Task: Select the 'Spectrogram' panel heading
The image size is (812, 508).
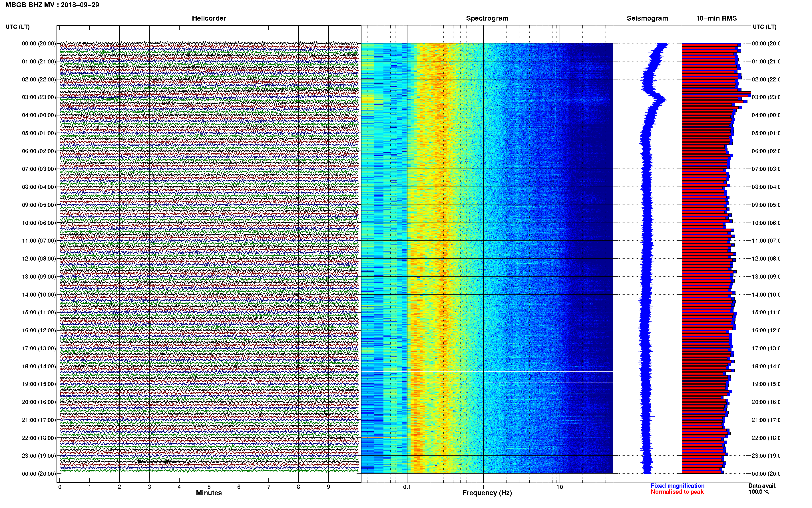Action: point(487,19)
